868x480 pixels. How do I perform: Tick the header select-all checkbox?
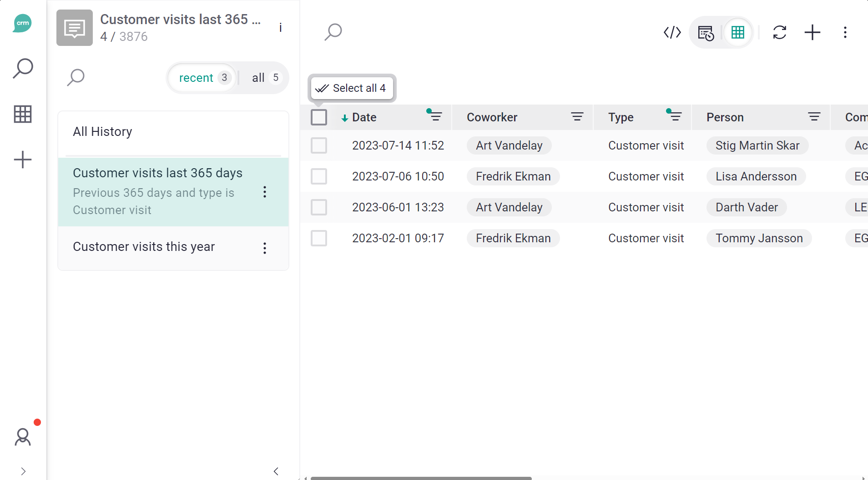click(x=318, y=117)
